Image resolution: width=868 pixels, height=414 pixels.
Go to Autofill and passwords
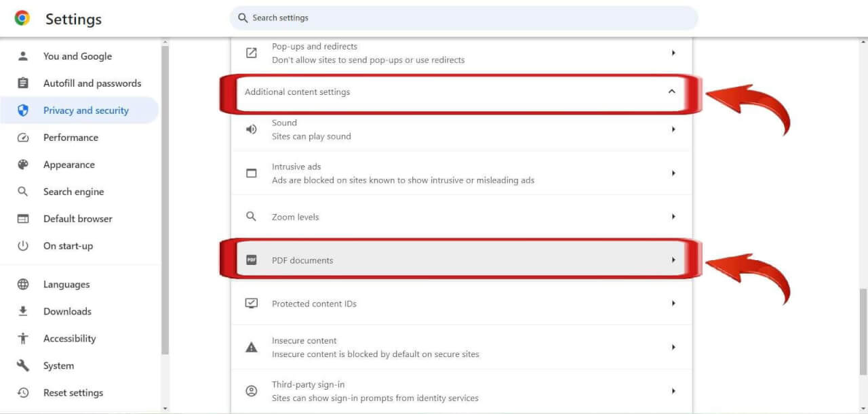(x=92, y=83)
